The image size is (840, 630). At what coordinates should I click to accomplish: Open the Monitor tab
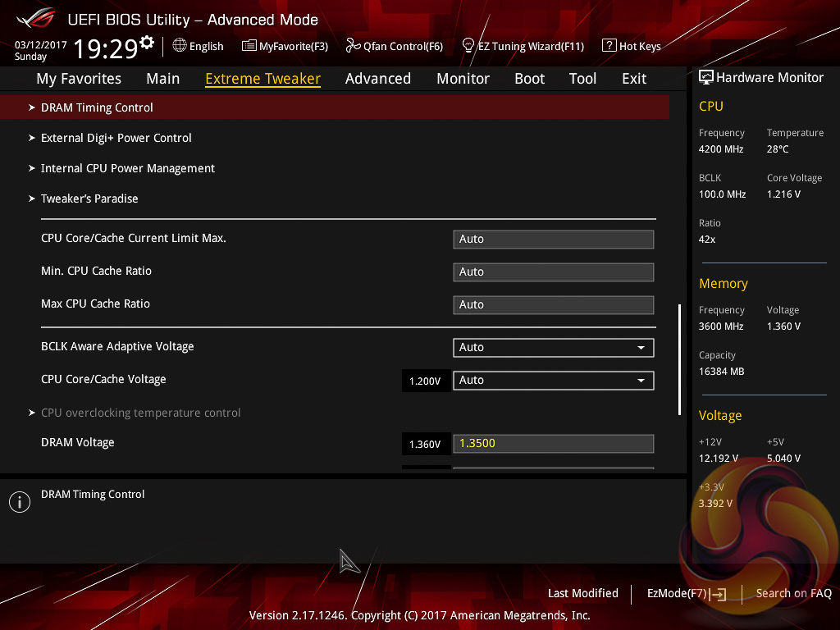coord(463,79)
